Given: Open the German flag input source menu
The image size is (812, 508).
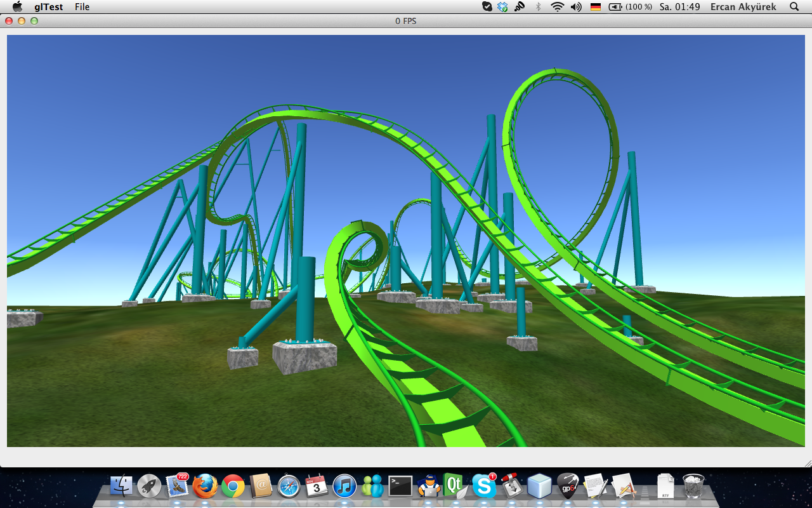Looking at the screenshot, I should point(596,7).
